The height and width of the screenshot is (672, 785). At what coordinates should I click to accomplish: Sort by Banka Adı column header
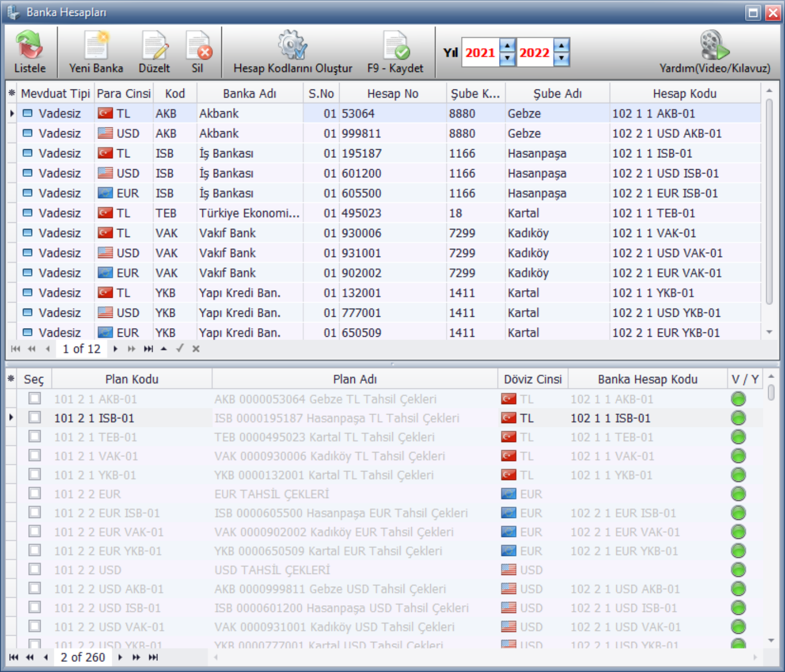250,93
